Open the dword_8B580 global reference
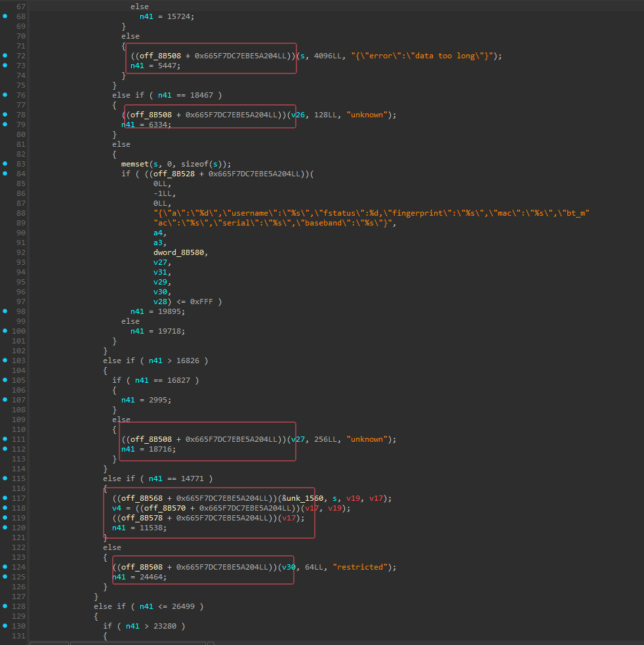The height and width of the screenshot is (645, 644). click(180, 252)
